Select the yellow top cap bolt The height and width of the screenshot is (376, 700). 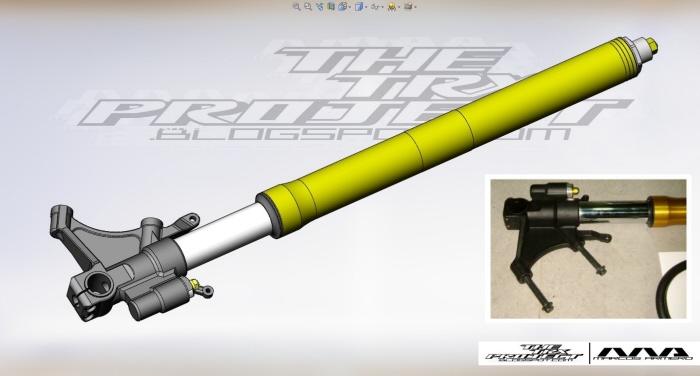[x=651, y=45]
